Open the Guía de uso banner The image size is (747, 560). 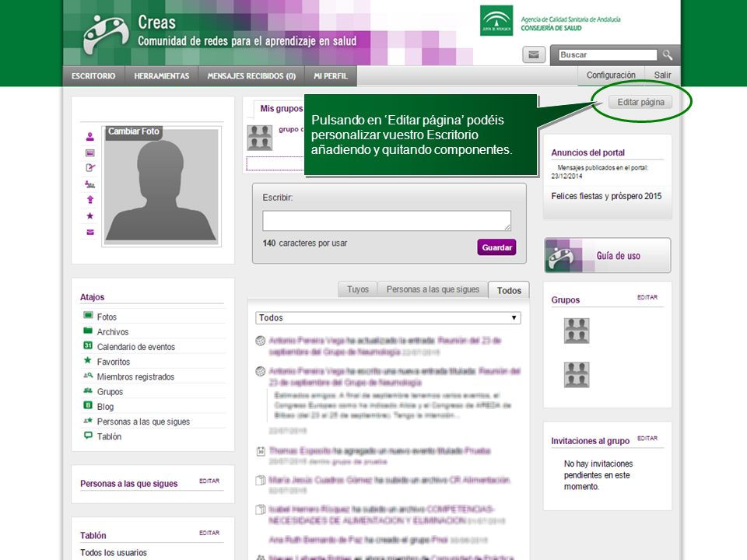(608, 255)
